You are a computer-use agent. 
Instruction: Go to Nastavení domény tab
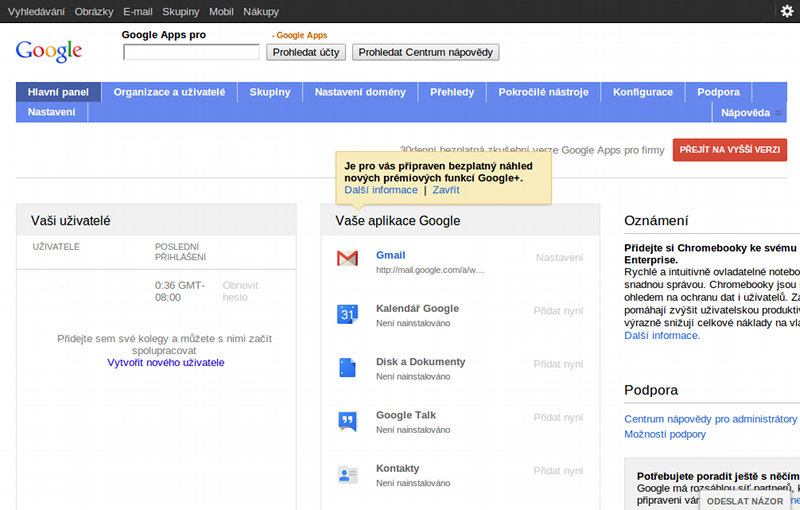tap(360, 92)
